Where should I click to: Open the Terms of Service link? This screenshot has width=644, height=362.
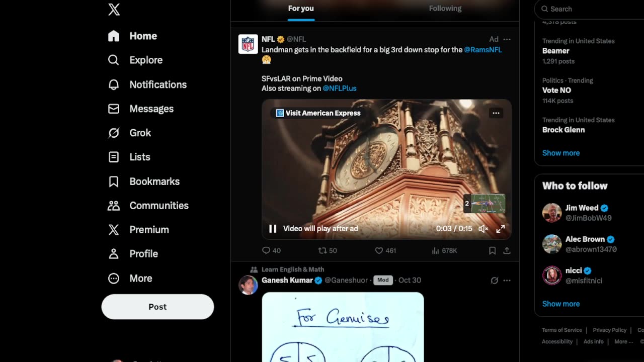[x=562, y=330]
